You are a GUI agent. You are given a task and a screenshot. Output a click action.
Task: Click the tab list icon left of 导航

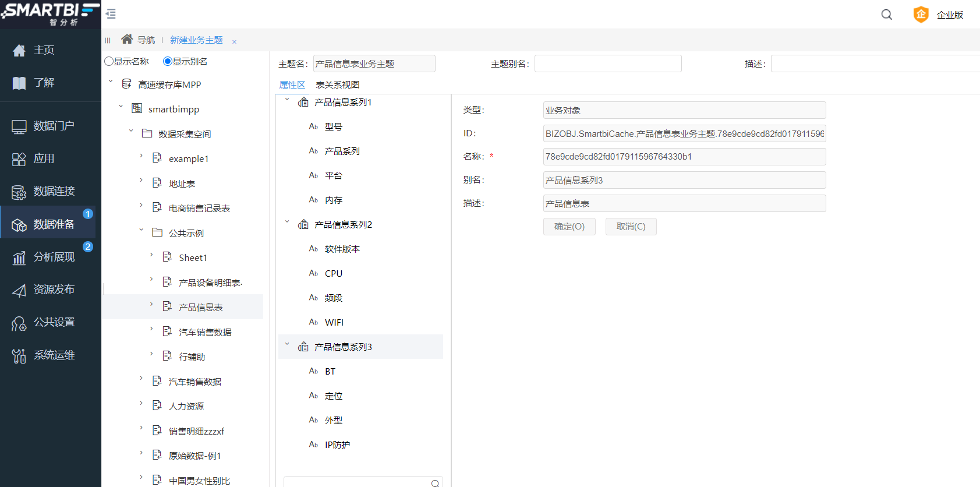point(108,40)
